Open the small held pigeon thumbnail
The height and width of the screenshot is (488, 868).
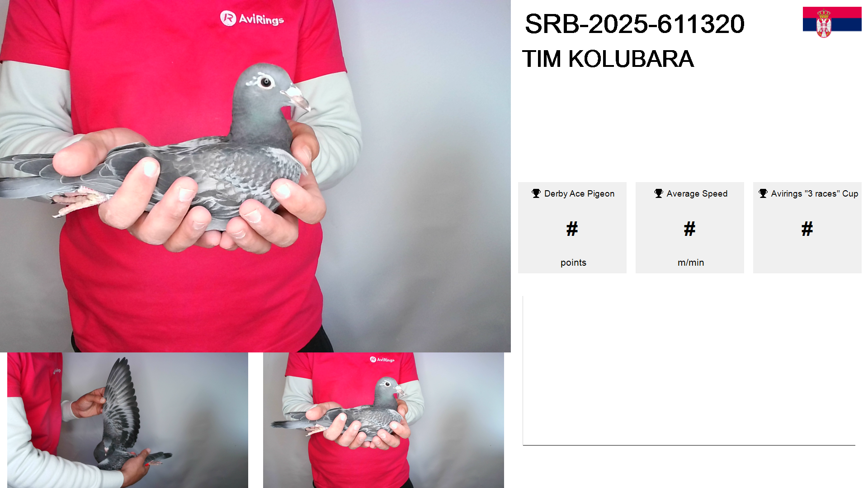(x=383, y=420)
